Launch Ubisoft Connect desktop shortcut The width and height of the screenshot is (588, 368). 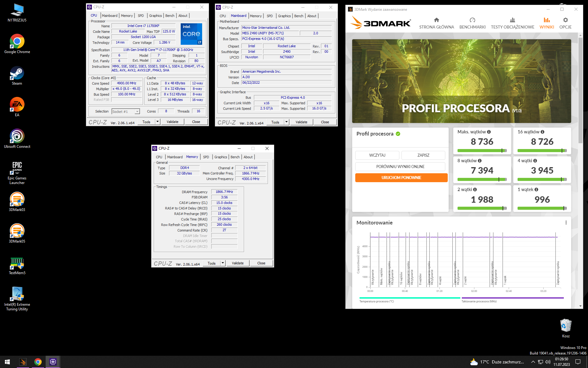point(17,139)
